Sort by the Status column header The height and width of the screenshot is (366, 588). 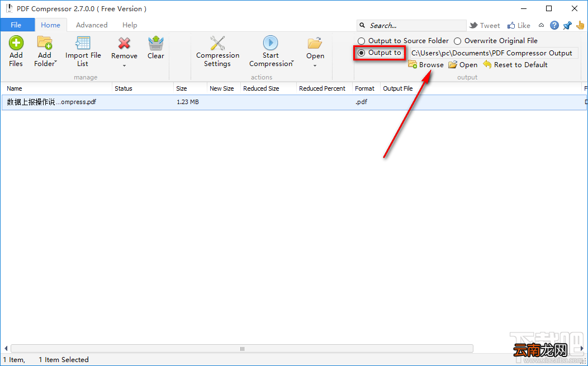pyautogui.click(x=143, y=88)
